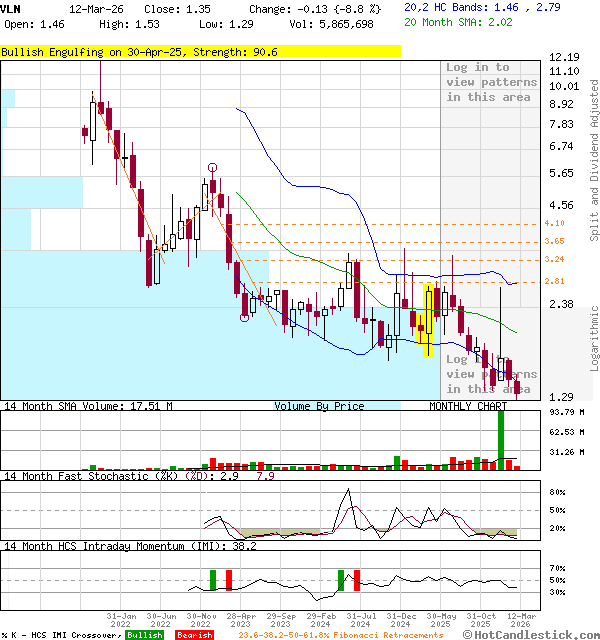Click the 4.10 Fibonacci level label
This screenshot has width=600, height=640.
pyautogui.click(x=555, y=223)
